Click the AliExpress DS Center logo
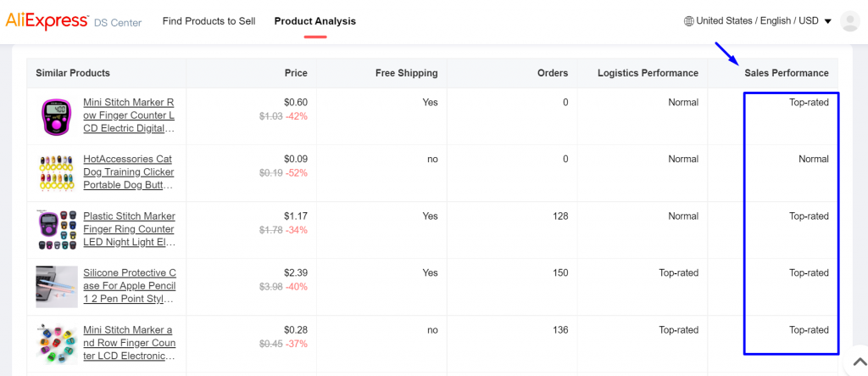Screen dimensions: 868x376 pos(74,21)
